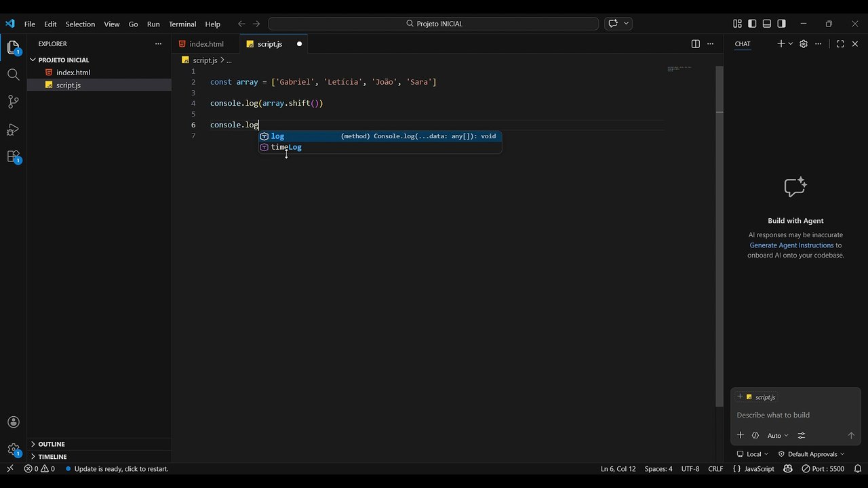Click the Generate Agent Instructions link
The image size is (868, 488).
tap(791, 245)
